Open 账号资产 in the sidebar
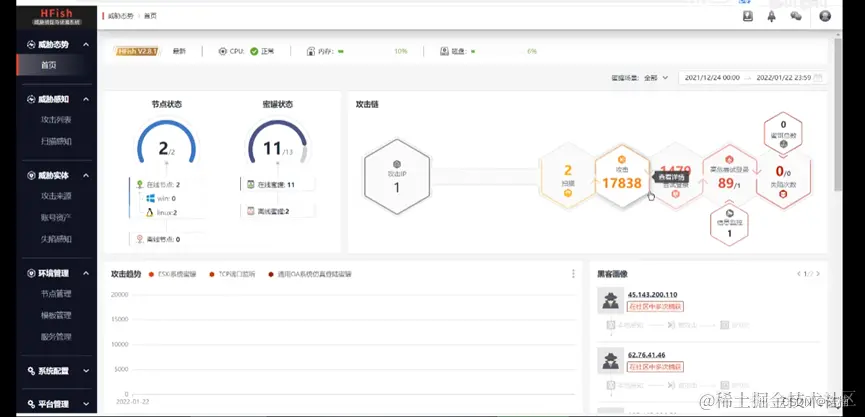The height and width of the screenshot is (417, 865). (54, 217)
